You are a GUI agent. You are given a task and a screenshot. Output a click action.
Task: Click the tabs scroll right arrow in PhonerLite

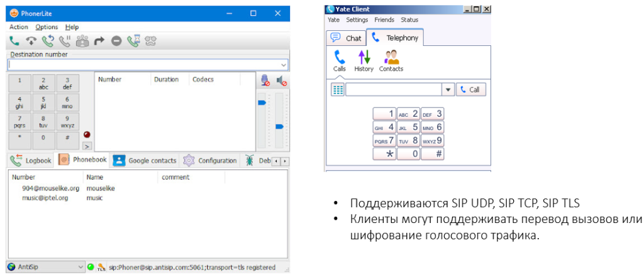[284, 161]
